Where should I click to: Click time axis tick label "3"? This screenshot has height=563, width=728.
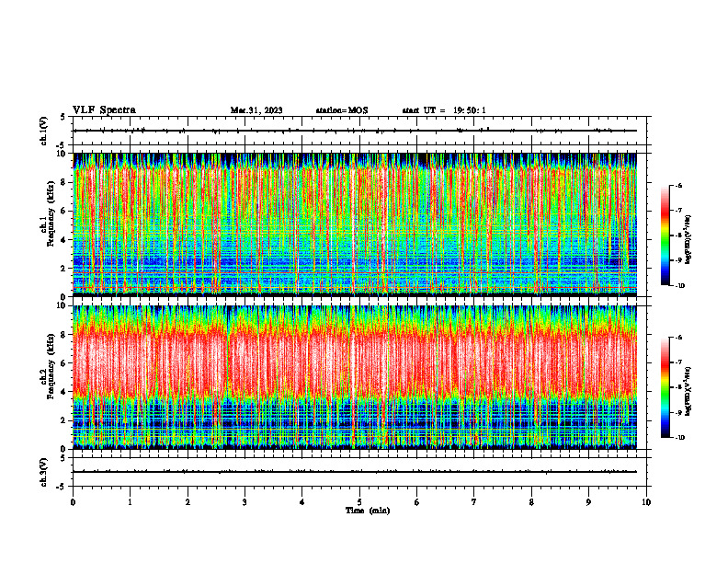click(245, 502)
